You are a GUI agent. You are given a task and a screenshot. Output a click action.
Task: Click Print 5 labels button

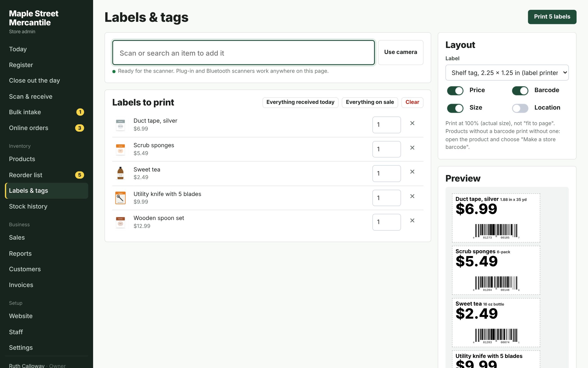[x=552, y=17]
